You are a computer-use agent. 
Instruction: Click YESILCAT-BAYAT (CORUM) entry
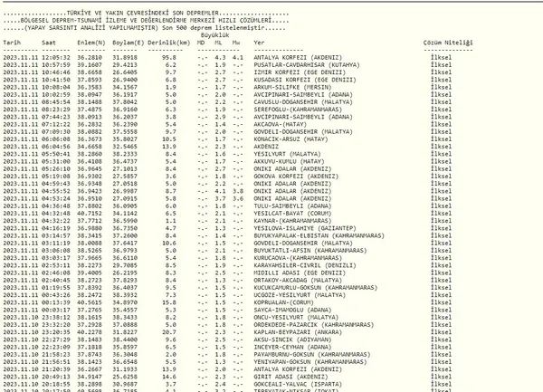(x=292, y=214)
